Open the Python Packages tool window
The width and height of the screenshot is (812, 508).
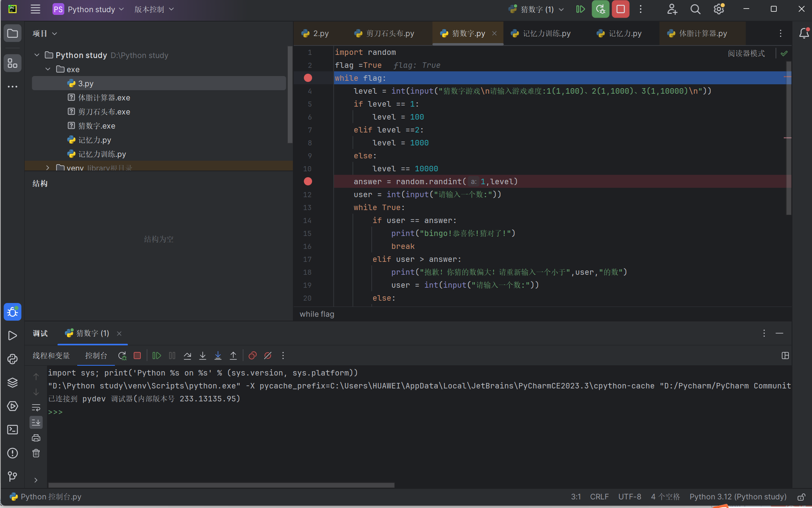pos(13,383)
